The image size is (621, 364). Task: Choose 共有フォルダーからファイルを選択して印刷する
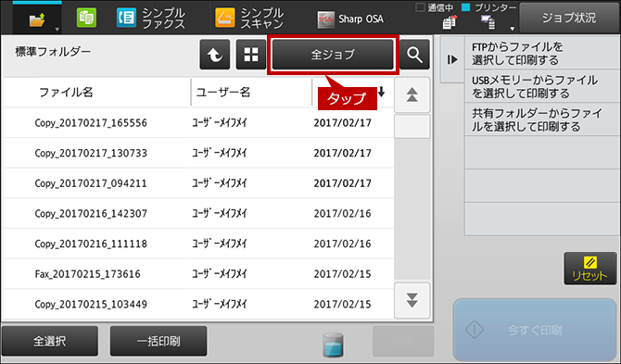pos(542,119)
